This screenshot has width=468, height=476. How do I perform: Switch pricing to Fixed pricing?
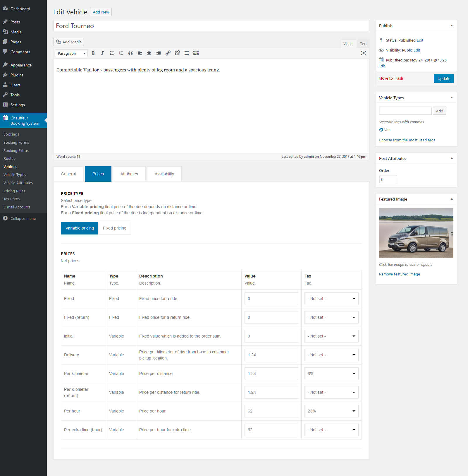(x=114, y=228)
